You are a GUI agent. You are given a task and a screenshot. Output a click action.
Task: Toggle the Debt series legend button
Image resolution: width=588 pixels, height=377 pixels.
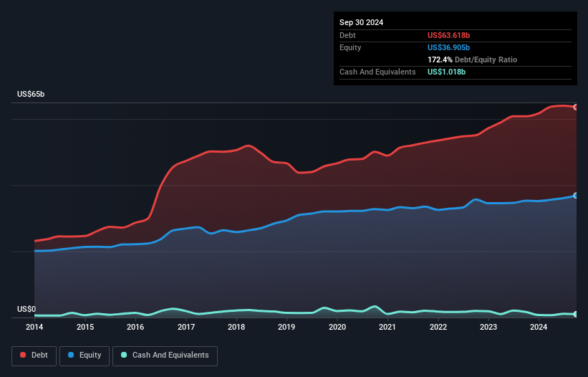[34, 355]
